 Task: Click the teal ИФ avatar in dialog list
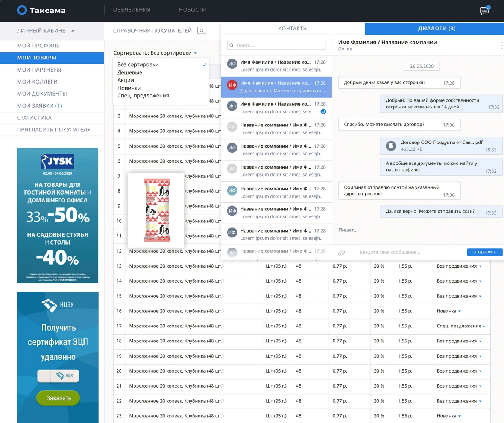pyautogui.click(x=232, y=191)
